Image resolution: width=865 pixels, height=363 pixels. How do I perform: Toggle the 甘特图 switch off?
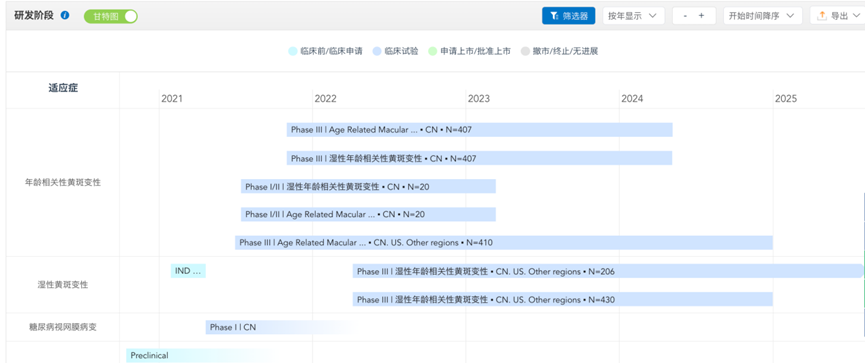pos(111,17)
